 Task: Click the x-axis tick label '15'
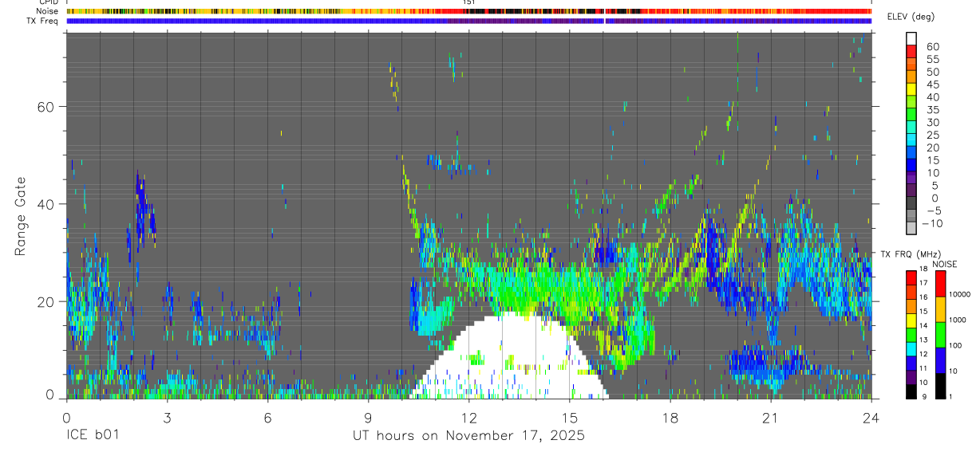coord(570,418)
